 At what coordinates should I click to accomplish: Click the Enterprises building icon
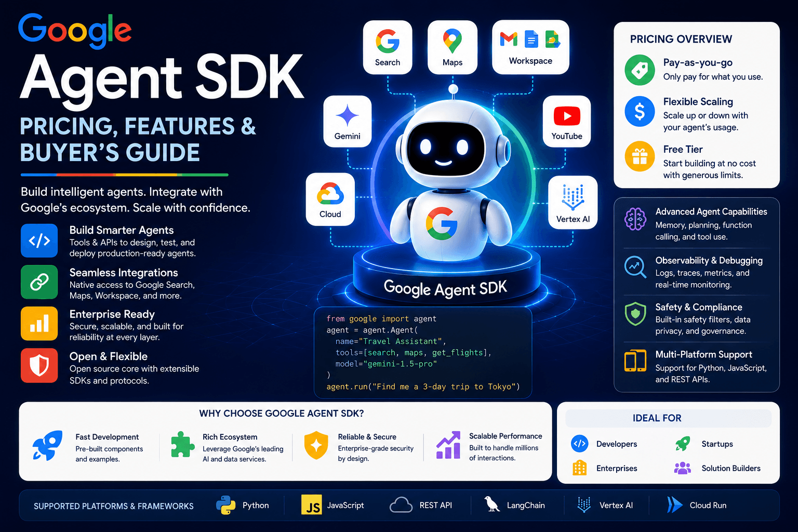click(x=579, y=468)
